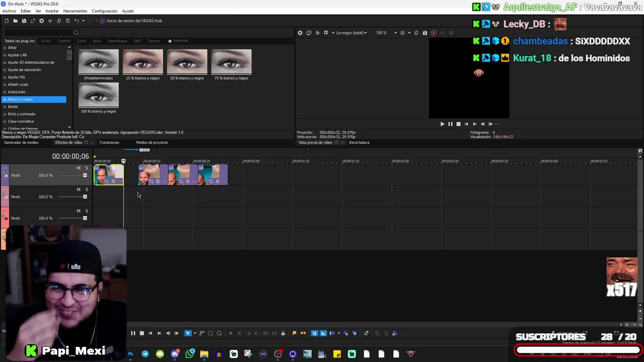644x362 pixels.
Task: Open the Editar menu
Action: 26,11
